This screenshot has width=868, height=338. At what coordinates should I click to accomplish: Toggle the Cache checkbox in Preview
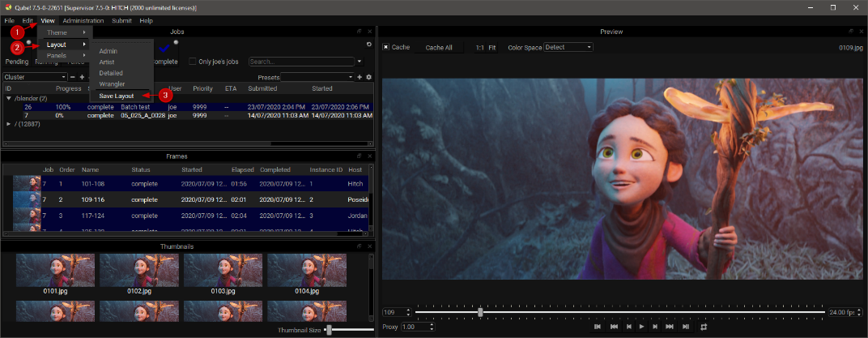(386, 47)
